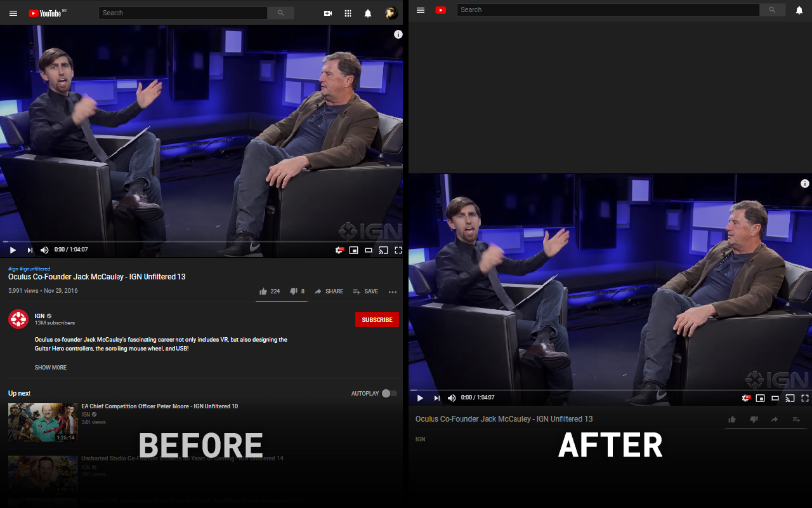The height and width of the screenshot is (508, 812).
Task: Open notifications bell in left header
Action: [368, 13]
